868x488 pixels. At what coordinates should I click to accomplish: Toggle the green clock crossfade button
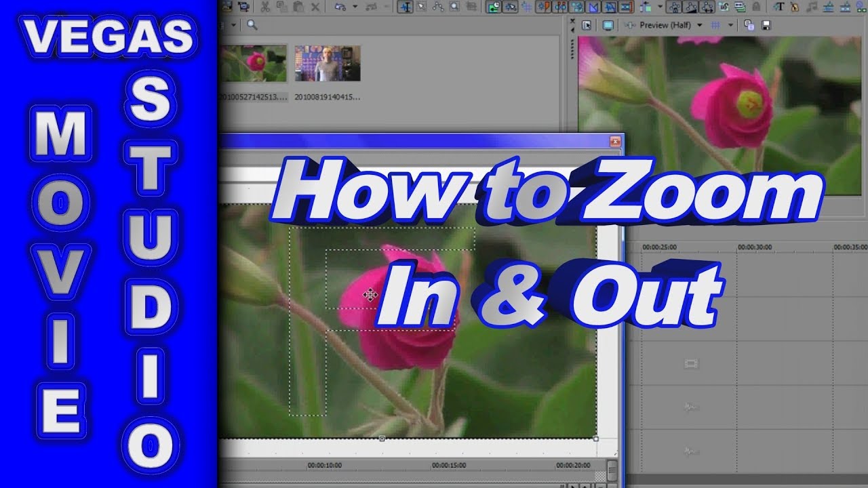494,7
